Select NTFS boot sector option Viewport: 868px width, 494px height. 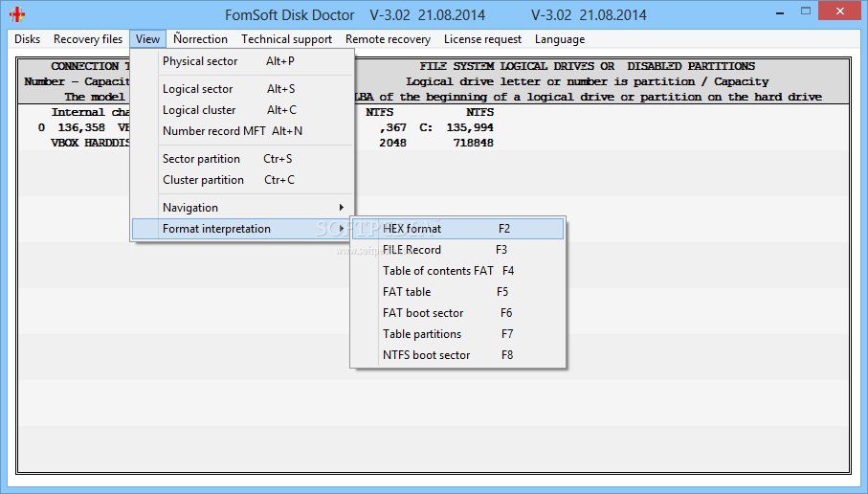pos(457,355)
